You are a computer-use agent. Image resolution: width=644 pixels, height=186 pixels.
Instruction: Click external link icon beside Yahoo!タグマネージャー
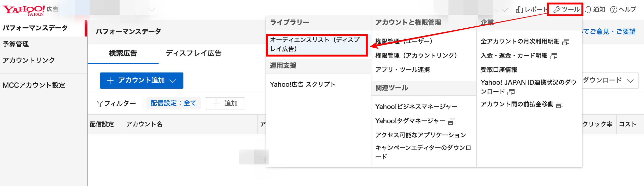[452, 122]
